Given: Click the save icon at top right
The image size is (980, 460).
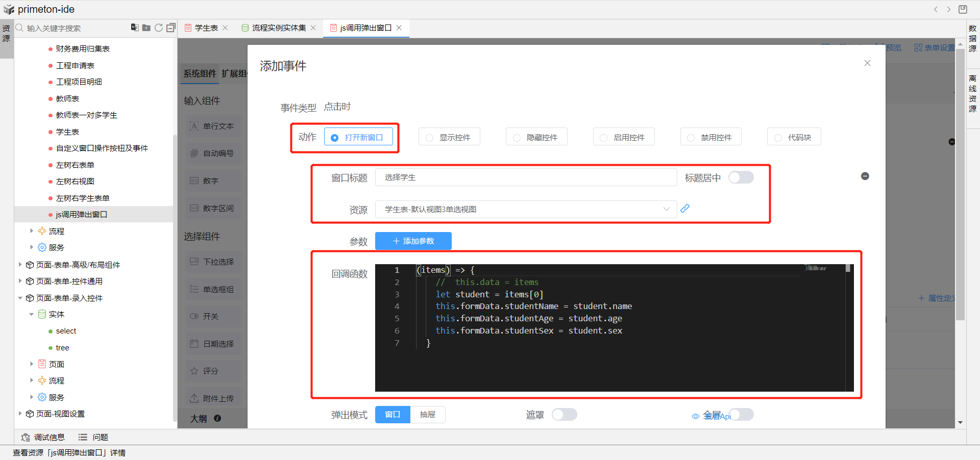Looking at the screenshot, I should [963, 9].
